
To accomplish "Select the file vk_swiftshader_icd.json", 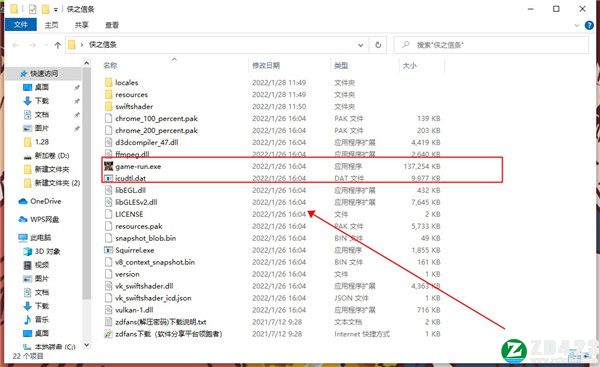I will tap(153, 298).
